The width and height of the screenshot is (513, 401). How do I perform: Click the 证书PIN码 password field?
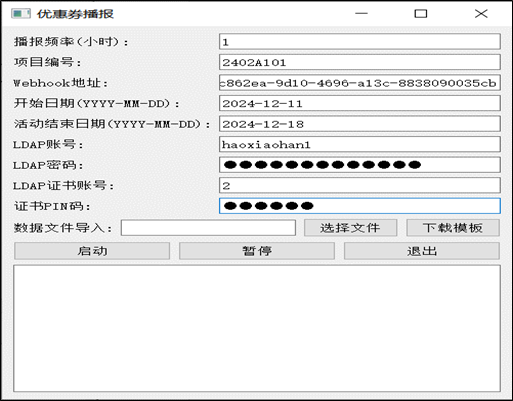pyautogui.click(x=360, y=206)
